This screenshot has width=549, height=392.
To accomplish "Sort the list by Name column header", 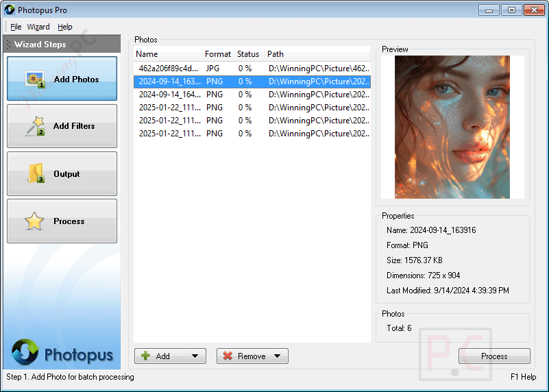I will (x=168, y=54).
